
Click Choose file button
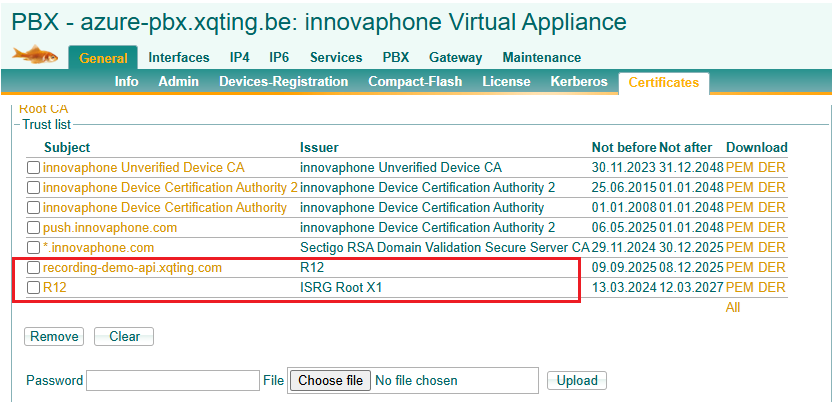pos(330,380)
